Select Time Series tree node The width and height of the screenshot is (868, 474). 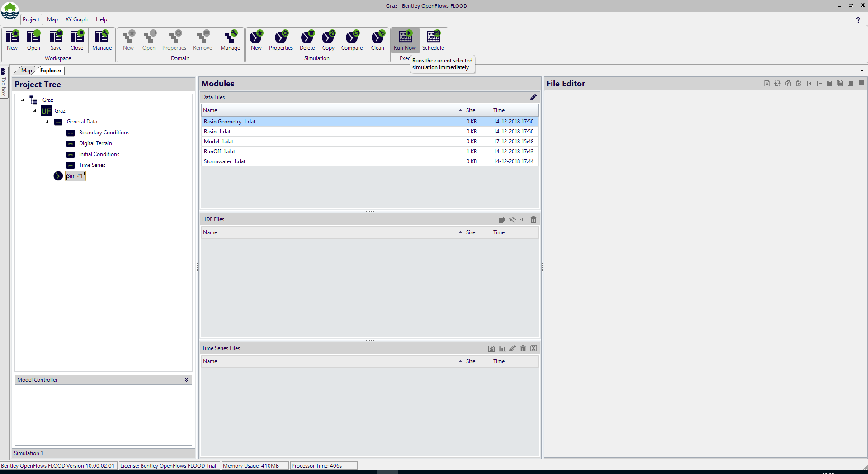click(x=92, y=165)
